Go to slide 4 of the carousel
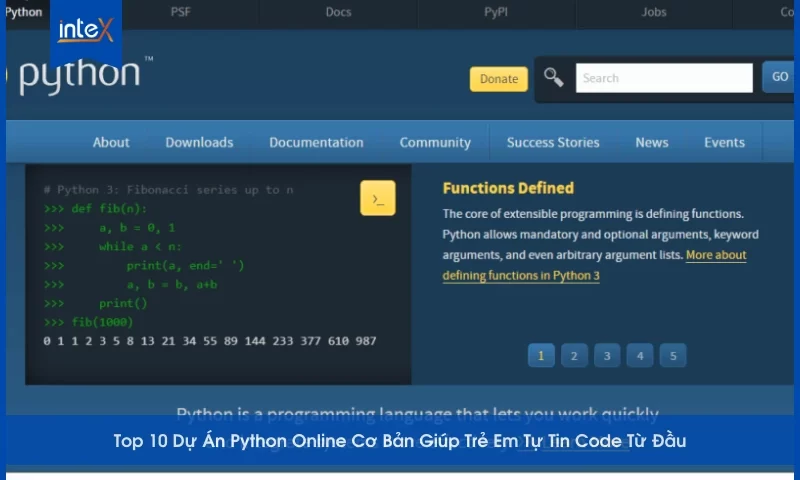This screenshot has height=480, width=800. pos(640,356)
